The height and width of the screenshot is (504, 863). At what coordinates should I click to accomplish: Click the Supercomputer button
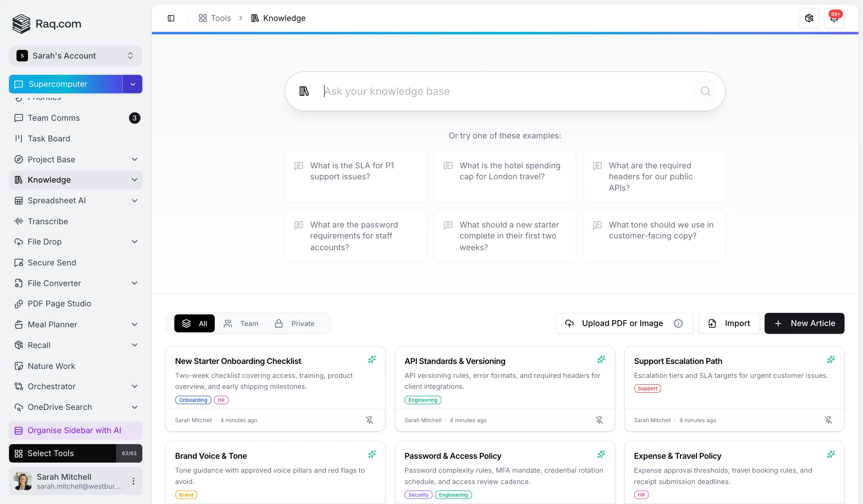coord(65,84)
